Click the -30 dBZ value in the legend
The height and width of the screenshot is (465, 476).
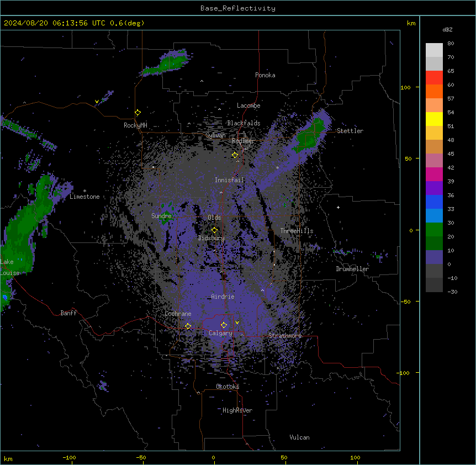click(x=452, y=292)
